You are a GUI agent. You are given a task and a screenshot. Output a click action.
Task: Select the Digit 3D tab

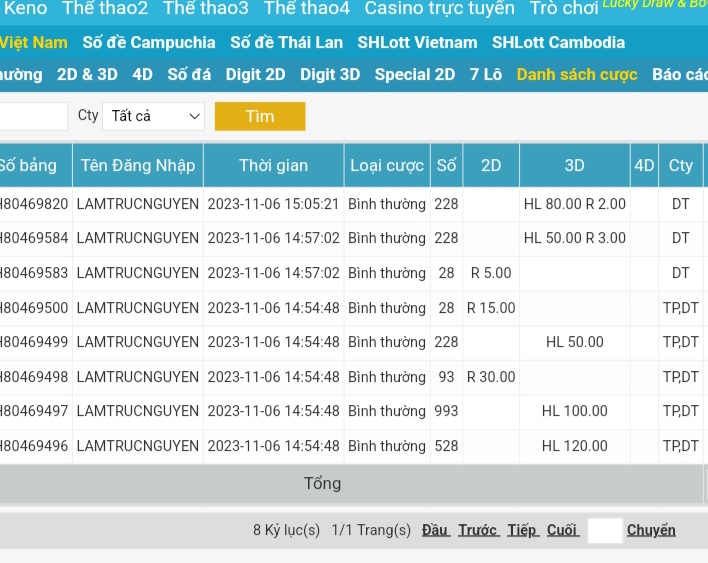(x=330, y=74)
